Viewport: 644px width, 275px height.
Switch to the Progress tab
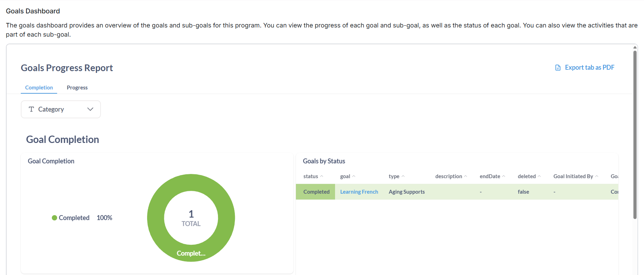(x=77, y=87)
